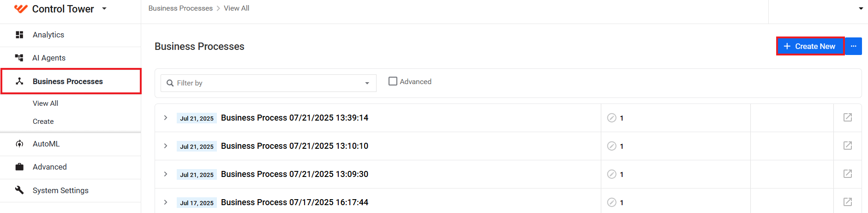Screen dimensions: 868x213
Task: Open the Analytics dashboard icon
Action: [x=19, y=35]
